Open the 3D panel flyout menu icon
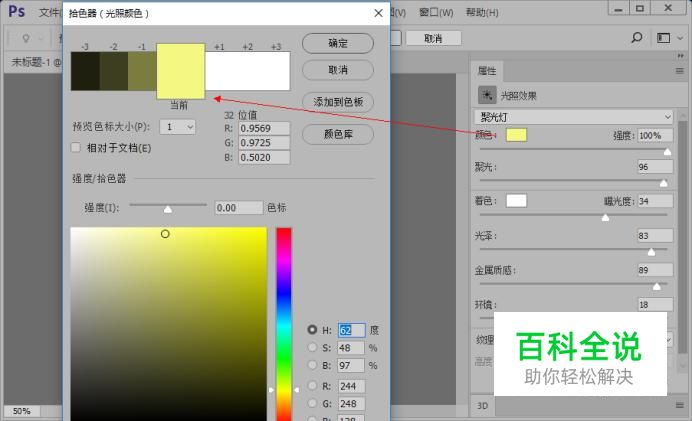The width and height of the screenshot is (692, 421). click(x=679, y=405)
